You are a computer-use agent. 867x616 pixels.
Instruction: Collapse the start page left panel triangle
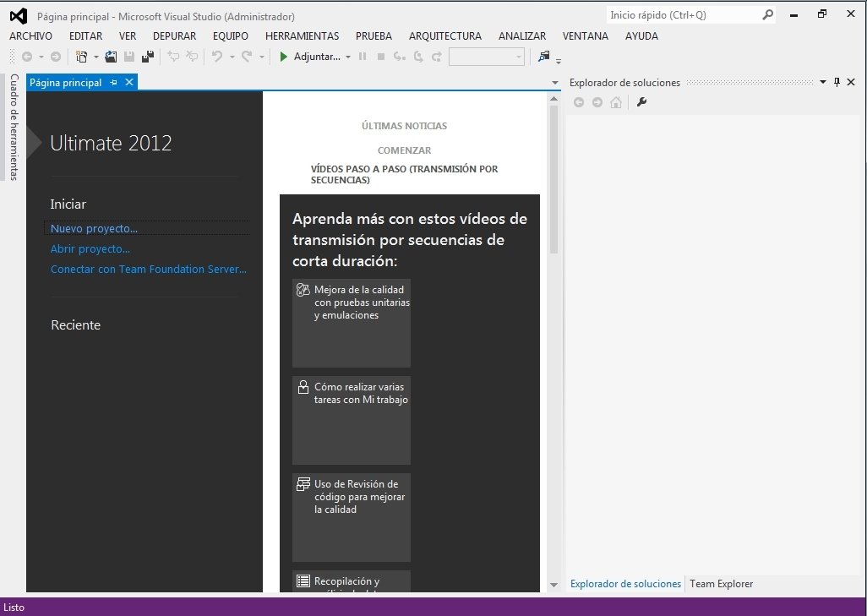(x=34, y=143)
